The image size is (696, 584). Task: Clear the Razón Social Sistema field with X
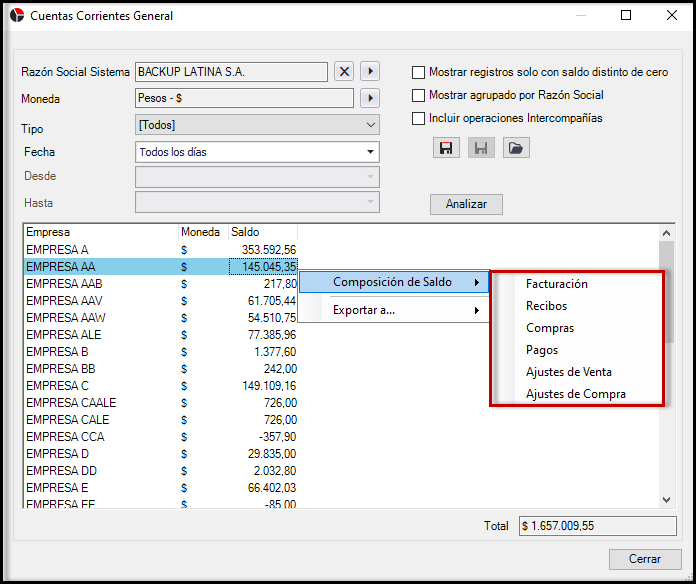pos(344,71)
